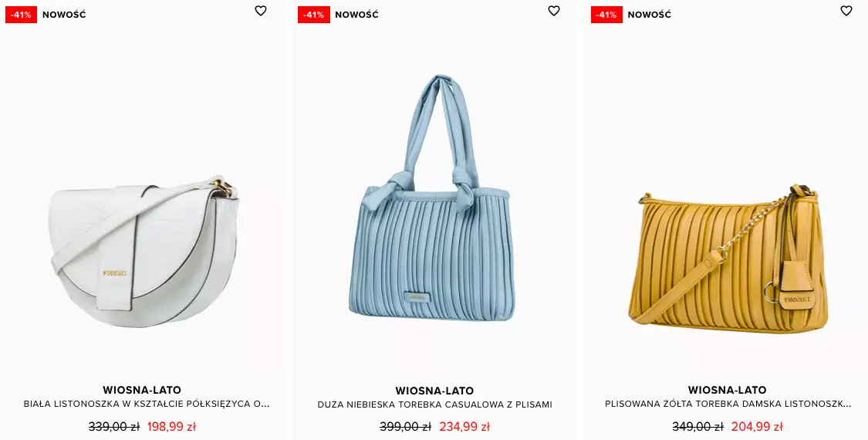Save yellow pleated bag to favorites
This screenshot has width=868, height=440.
click(x=846, y=11)
